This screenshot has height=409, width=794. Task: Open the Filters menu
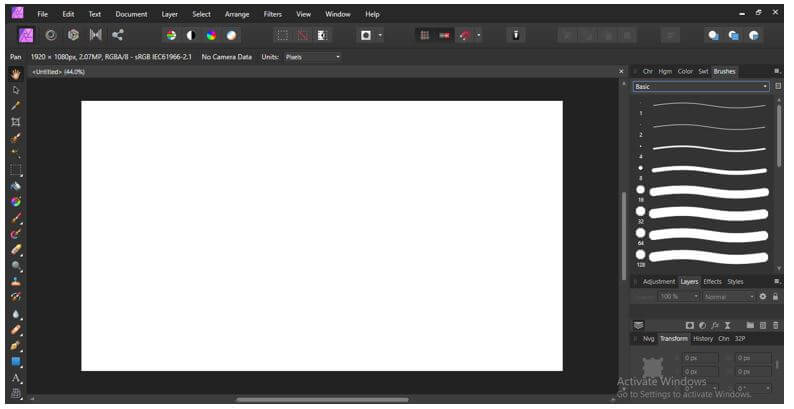point(272,14)
